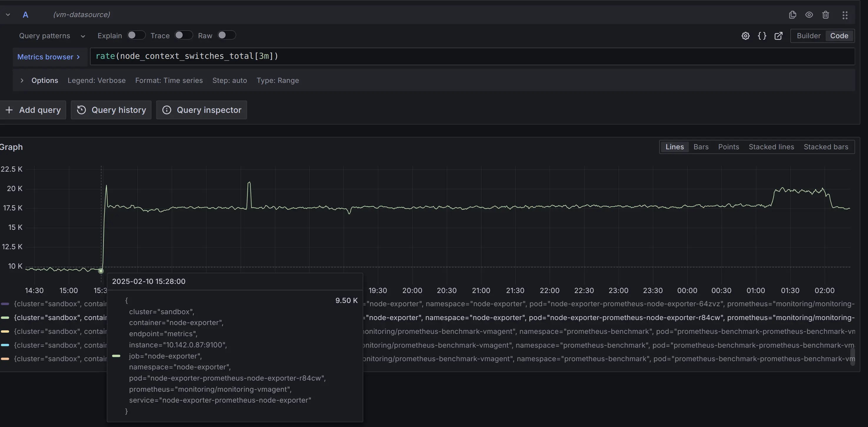Click the curly braces format icon
This screenshot has width=868, height=427.
(762, 36)
